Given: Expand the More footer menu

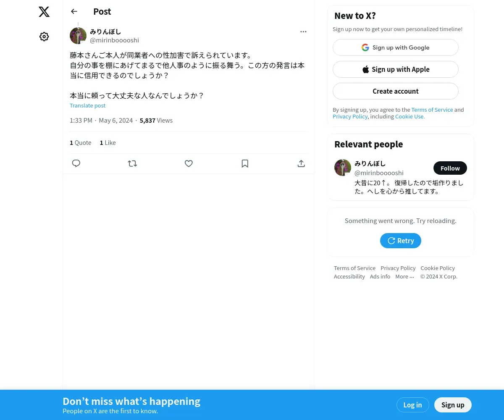Looking at the screenshot, I should [x=404, y=276].
